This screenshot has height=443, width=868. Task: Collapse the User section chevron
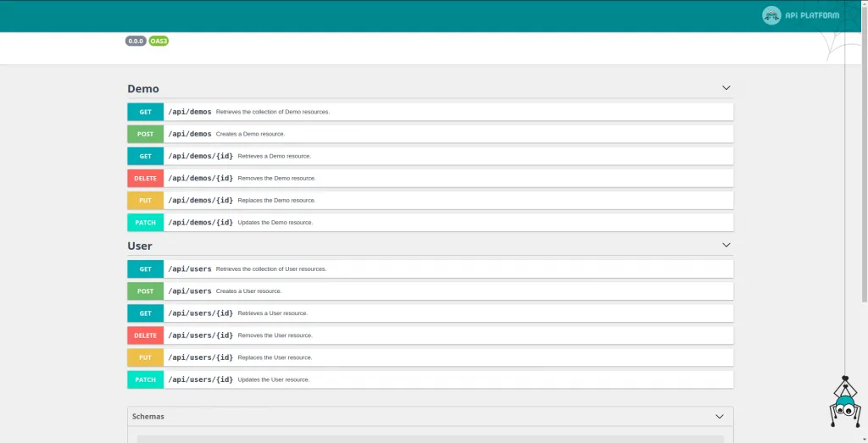(726, 245)
